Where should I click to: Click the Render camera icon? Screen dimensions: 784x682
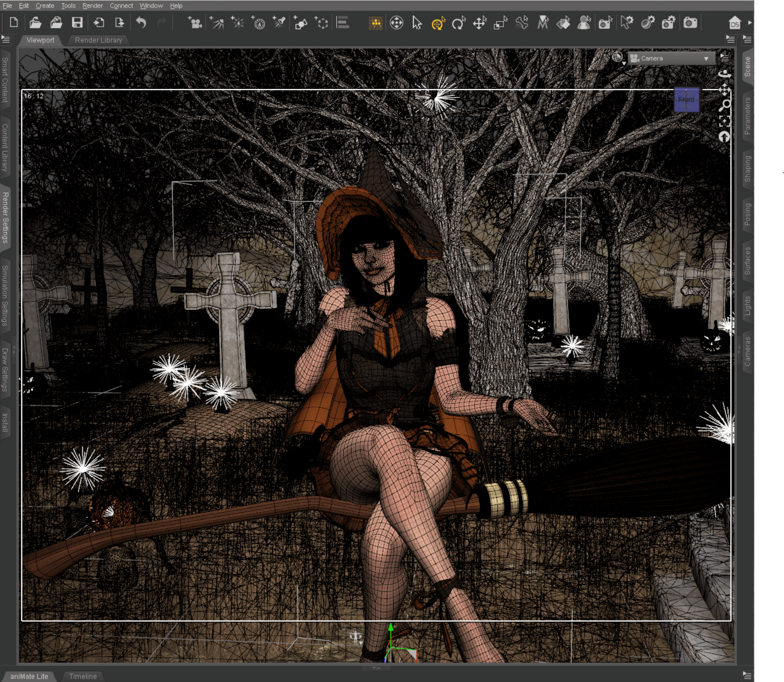[x=690, y=23]
